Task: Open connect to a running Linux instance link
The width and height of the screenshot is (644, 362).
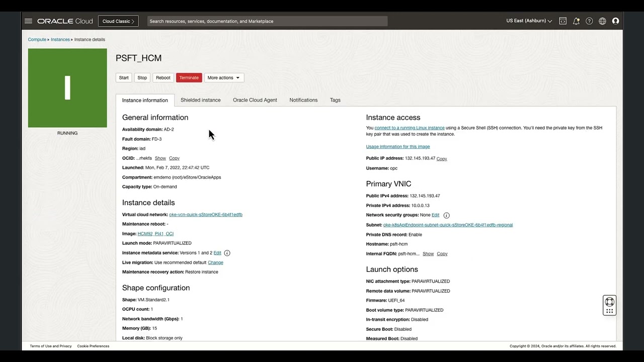Action: click(x=410, y=128)
